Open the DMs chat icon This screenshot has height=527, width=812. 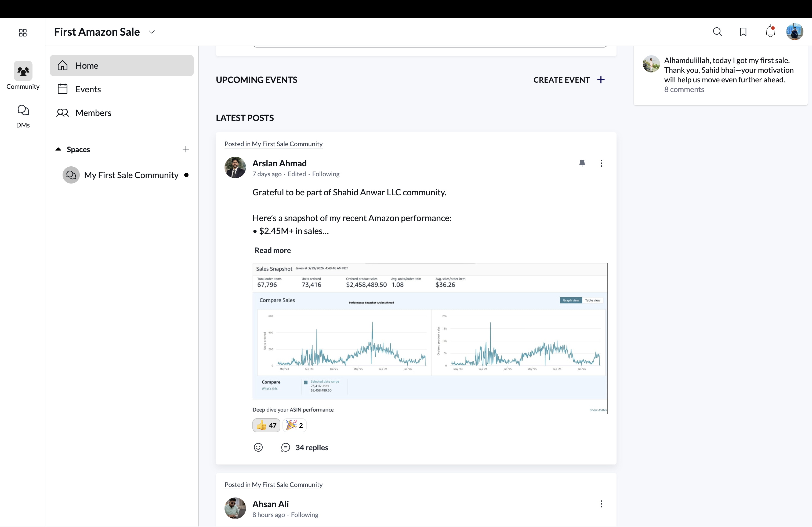[x=23, y=111]
